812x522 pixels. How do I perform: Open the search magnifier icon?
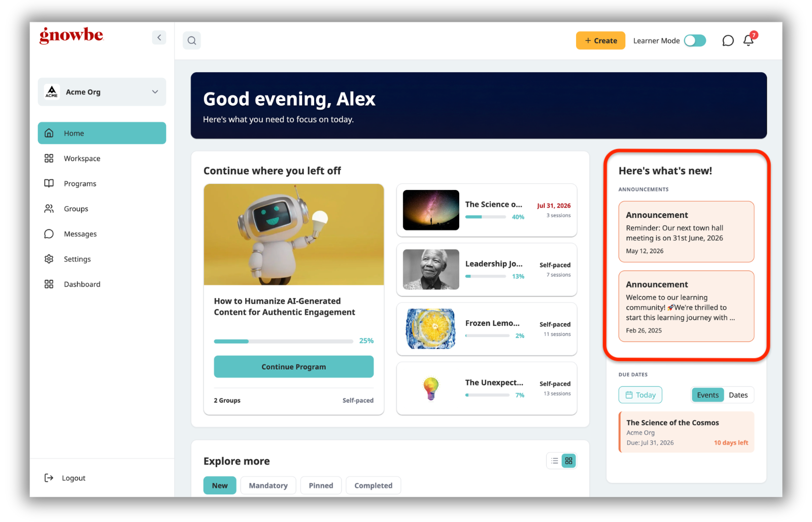pos(192,41)
